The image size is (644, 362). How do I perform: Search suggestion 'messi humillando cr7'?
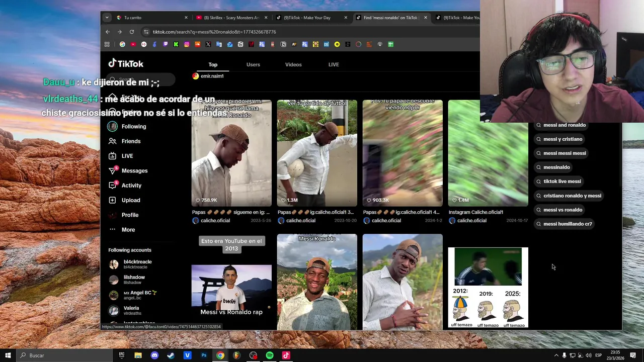564,224
